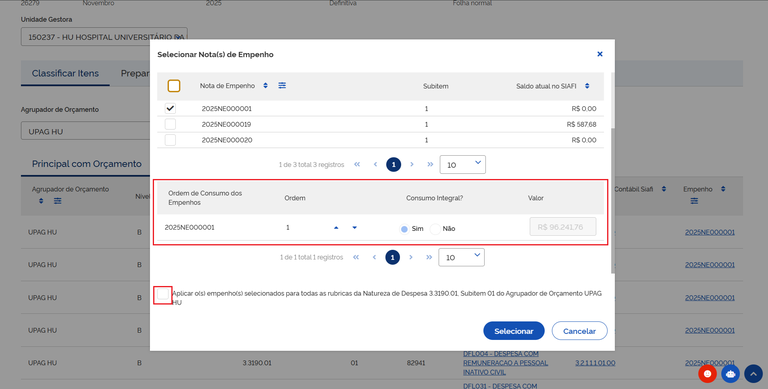
Task: Go to last page of empenho list
Action: pos(430,165)
